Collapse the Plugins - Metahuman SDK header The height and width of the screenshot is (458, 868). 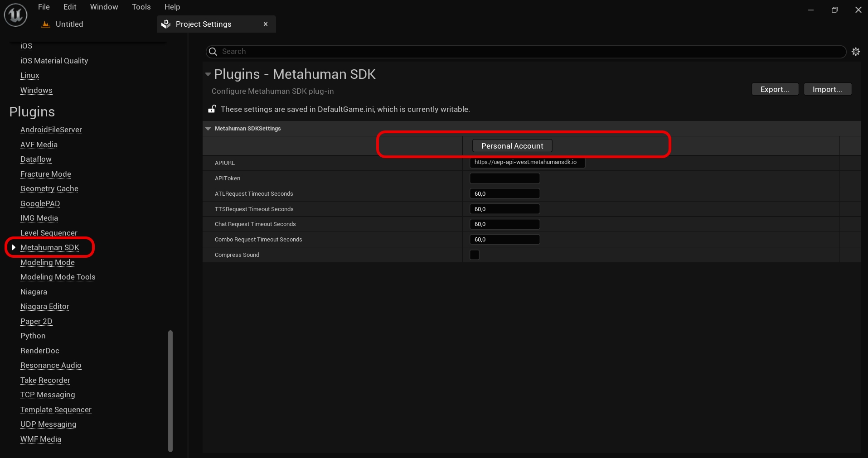point(208,74)
